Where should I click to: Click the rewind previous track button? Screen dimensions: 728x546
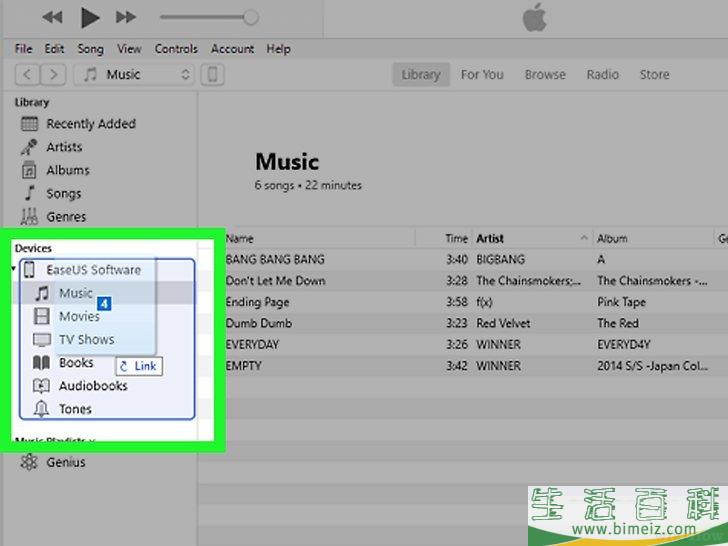point(52,18)
